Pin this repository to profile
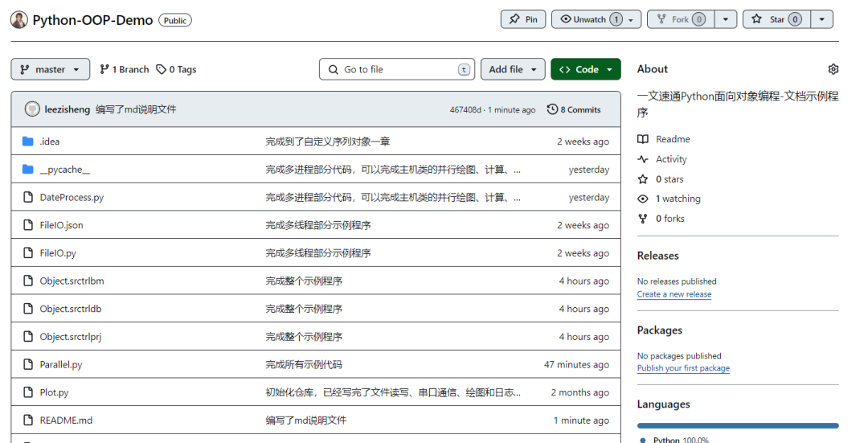 tap(523, 19)
